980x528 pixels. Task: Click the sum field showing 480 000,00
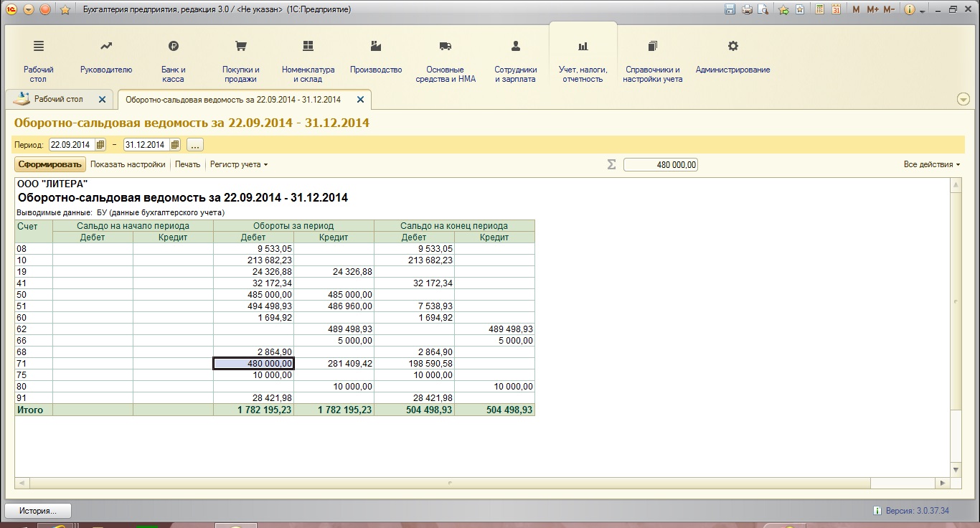tap(661, 165)
